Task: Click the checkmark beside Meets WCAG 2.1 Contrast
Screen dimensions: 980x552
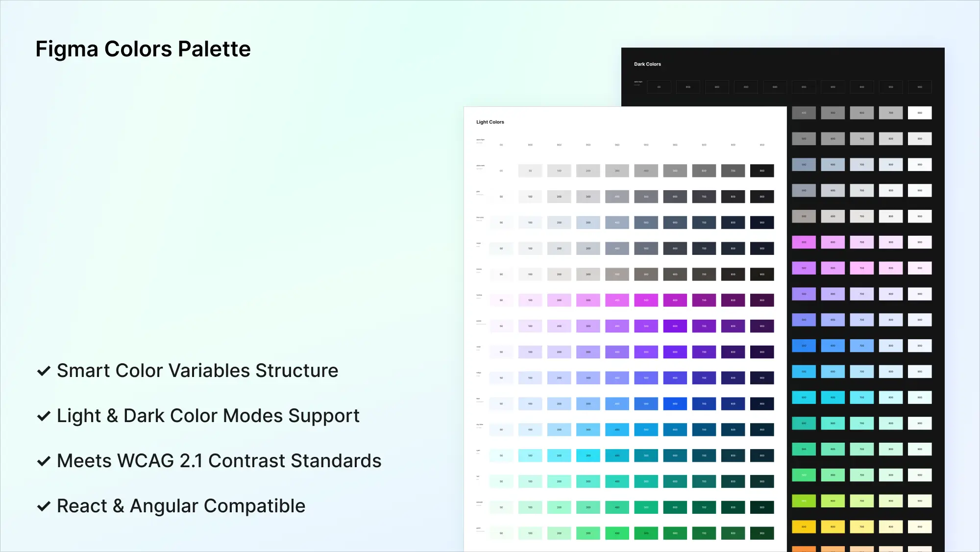Action: [x=44, y=461]
